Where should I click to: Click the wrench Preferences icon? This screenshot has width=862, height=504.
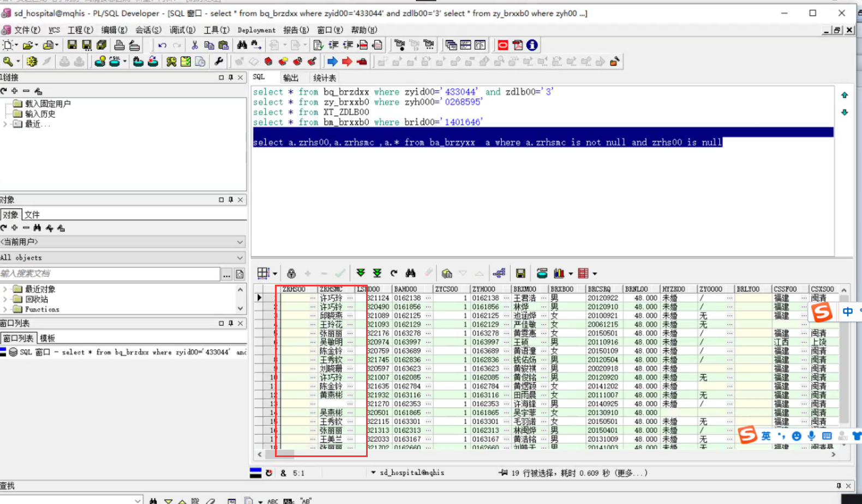coord(219,62)
